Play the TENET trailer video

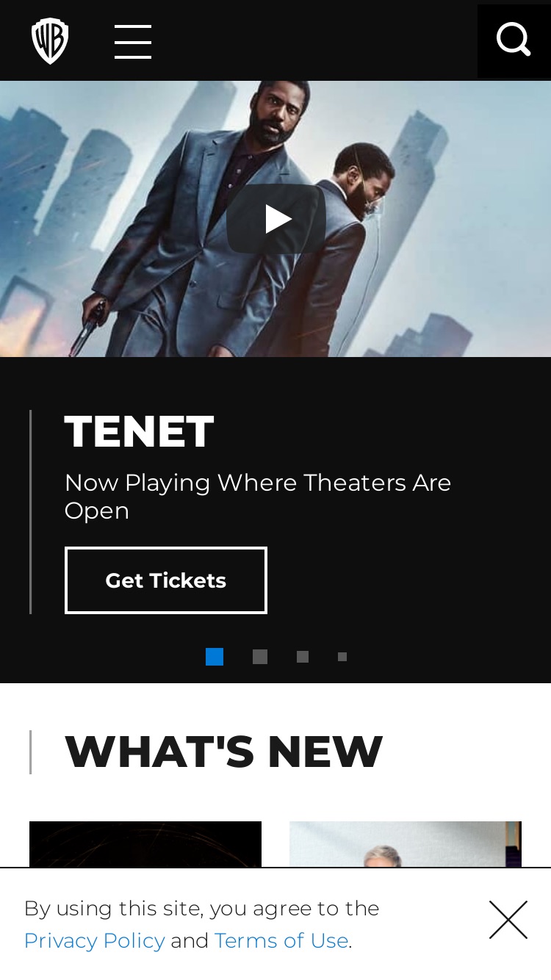pyautogui.click(x=276, y=219)
